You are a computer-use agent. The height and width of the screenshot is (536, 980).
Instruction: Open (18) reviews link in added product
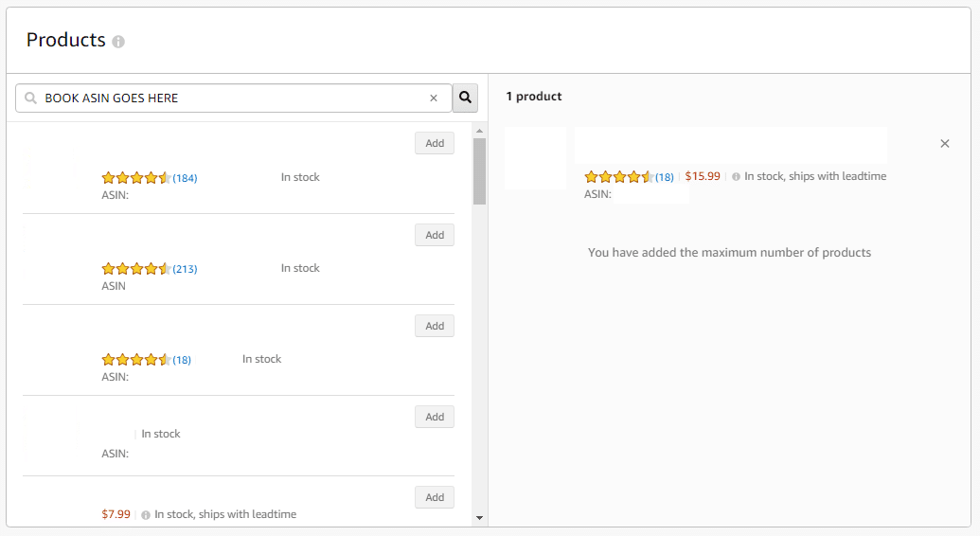click(665, 177)
